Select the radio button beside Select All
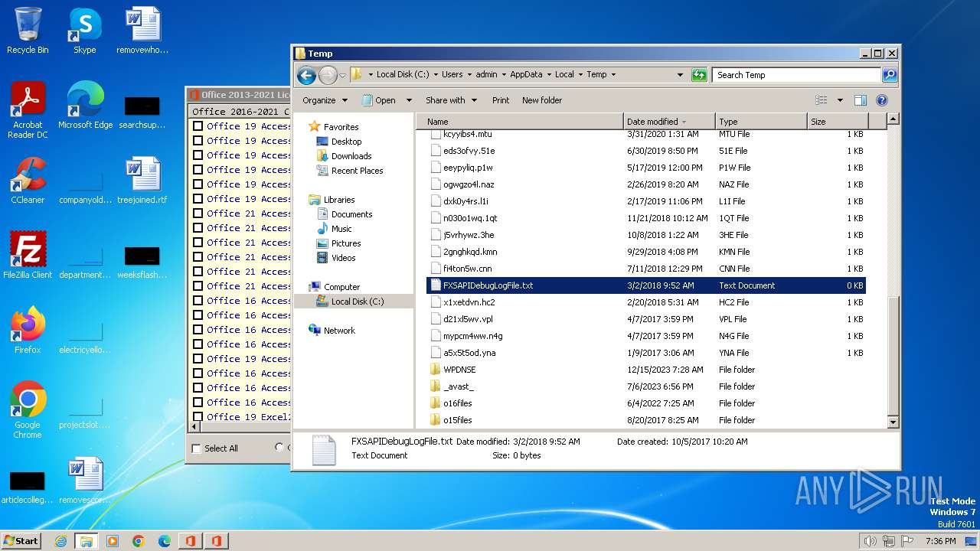980x551 pixels. pos(279,448)
